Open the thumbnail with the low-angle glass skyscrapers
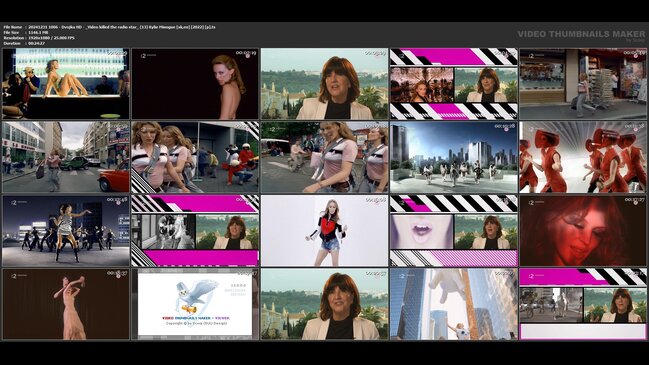649x365 pixels. click(x=454, y=304)
